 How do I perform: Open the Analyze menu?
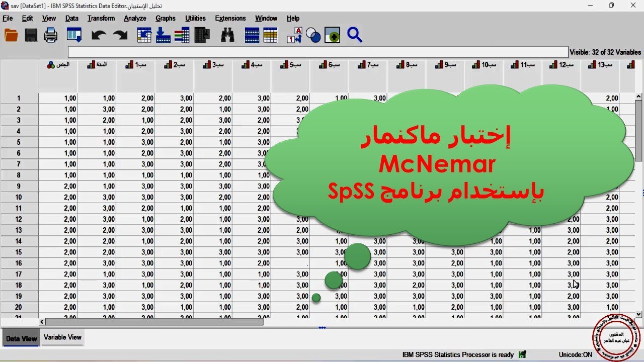tap(135, 18)
